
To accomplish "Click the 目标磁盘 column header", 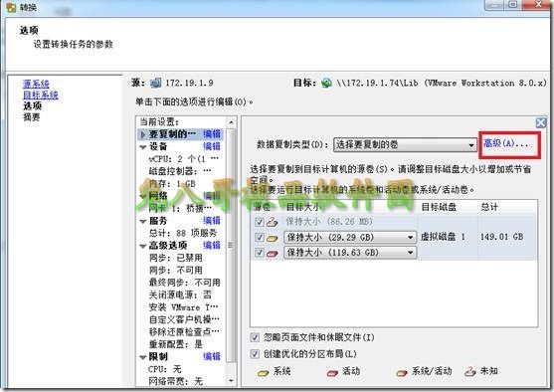I will 439,207.
